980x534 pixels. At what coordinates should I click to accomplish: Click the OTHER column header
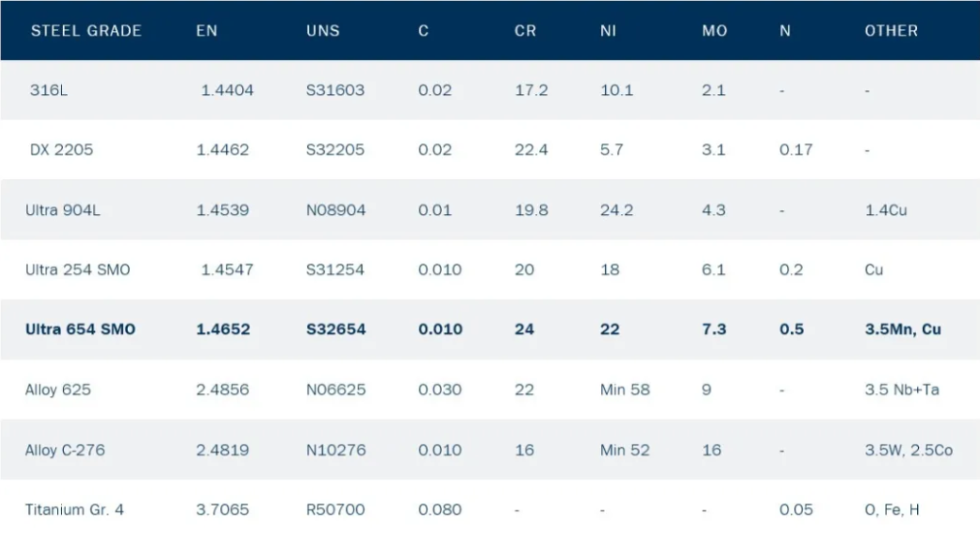click(891, 31)
